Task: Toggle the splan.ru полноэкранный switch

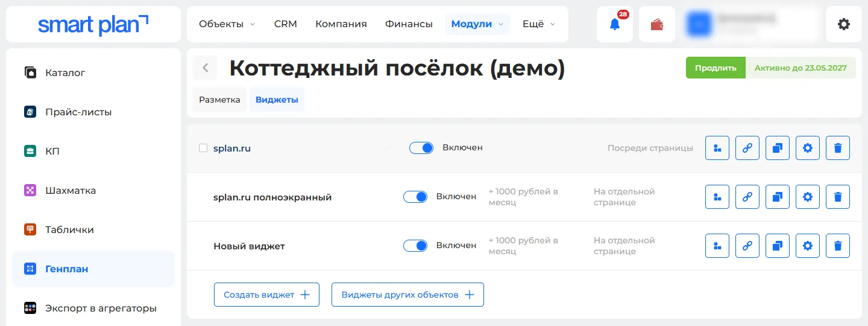Action: coord(415,196)
